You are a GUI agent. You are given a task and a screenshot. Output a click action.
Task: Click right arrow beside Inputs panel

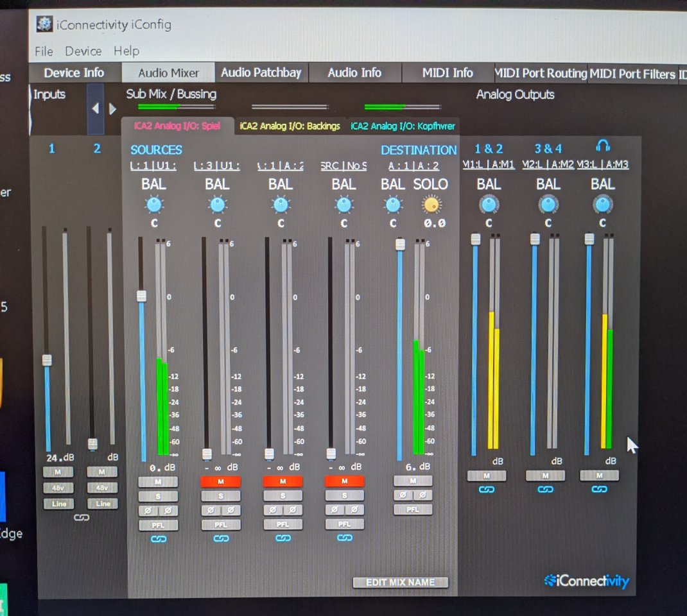[112, 108]
